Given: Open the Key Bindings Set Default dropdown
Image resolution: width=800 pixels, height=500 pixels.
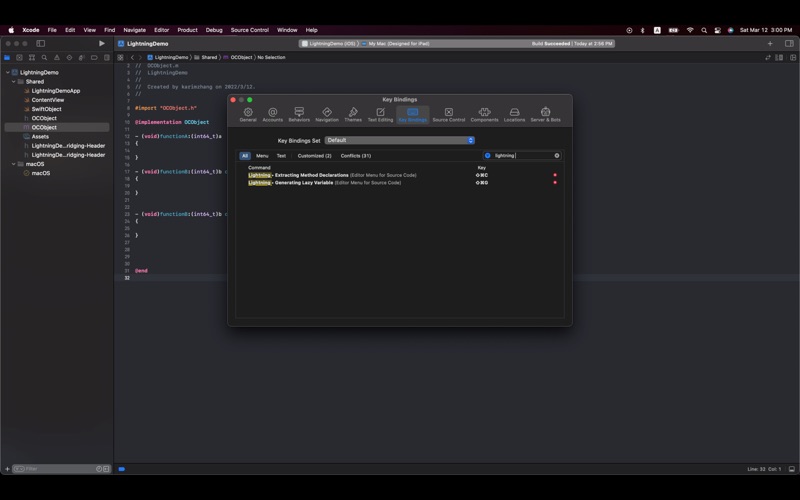Looking at the screenshot, I should [399, 140].
